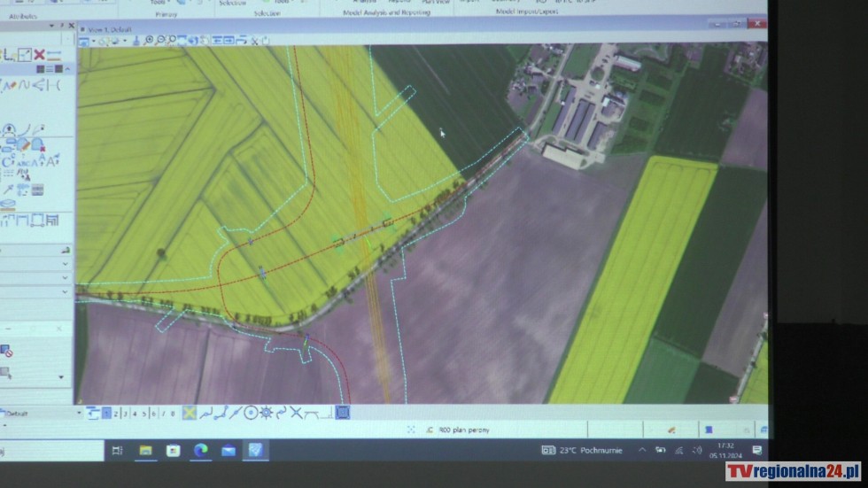Screen dimensions: 868x488
Task: Click the View Next icon
Action: point(229,41)
